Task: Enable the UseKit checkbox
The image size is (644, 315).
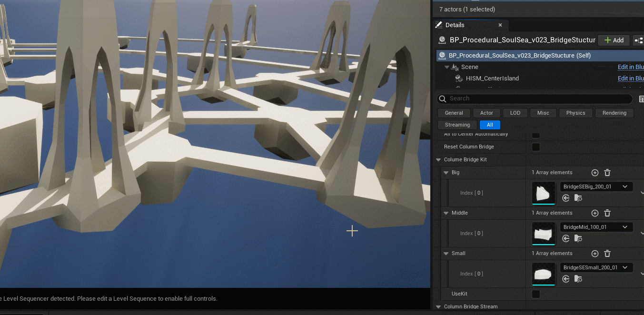Action: click(536, 294)
